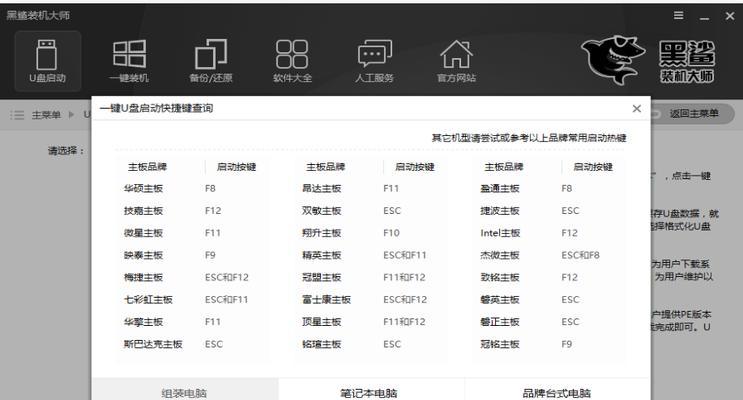The image size is (743, 400).
Task: Click the 返回主菜单 button
Action: (x=694, y=114)
